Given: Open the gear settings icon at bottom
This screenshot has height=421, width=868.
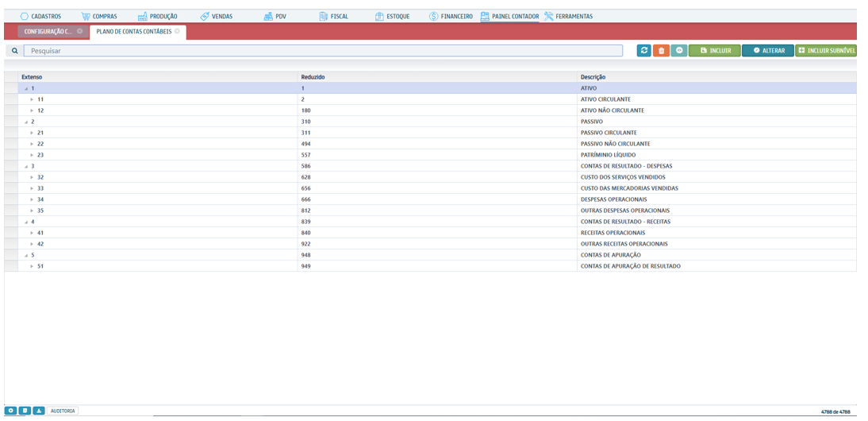Looking at the screenshot, I should coord(10,411).
